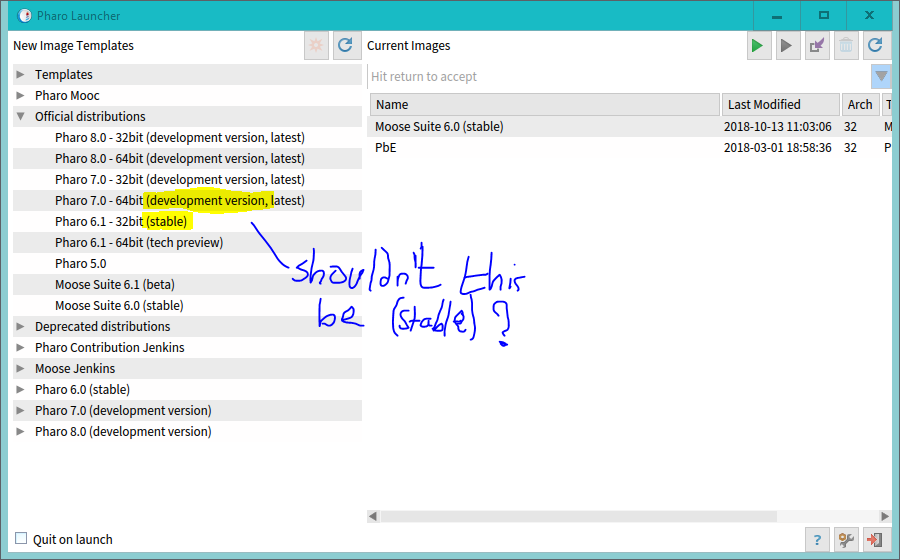Collapse the Official distributions node
This screenshot has width=900, height=560.
(x=21, y=116)
